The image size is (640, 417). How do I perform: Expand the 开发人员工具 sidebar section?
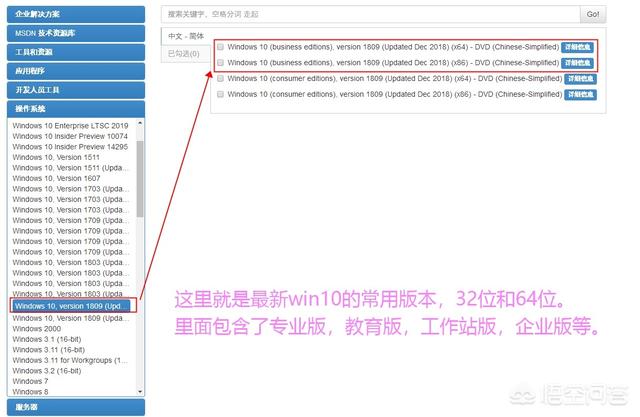click(76, 90)
